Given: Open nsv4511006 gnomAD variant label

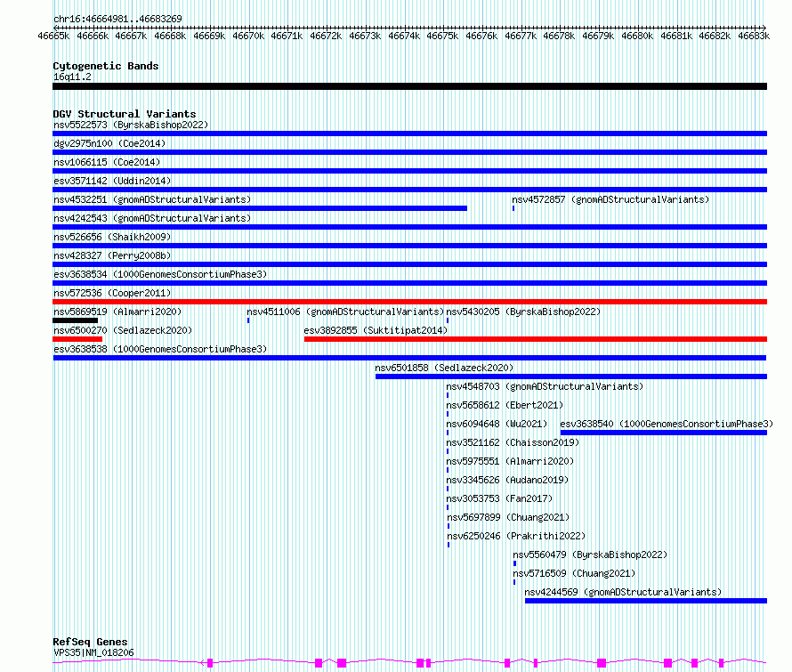Looking at the screenshot, I should point(345,312).
